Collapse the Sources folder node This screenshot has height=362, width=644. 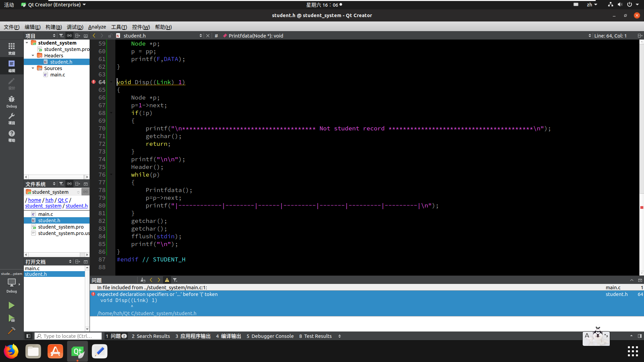33,68
